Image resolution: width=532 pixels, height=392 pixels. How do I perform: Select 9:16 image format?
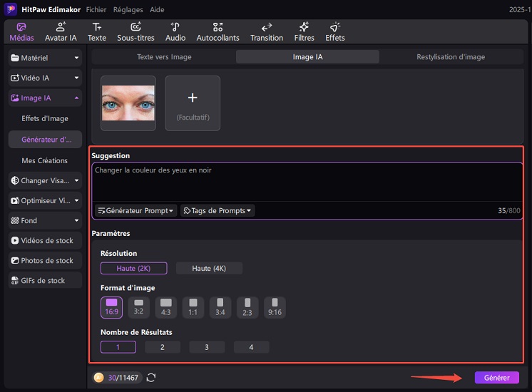pyautogui.click(x=275, y=307)
